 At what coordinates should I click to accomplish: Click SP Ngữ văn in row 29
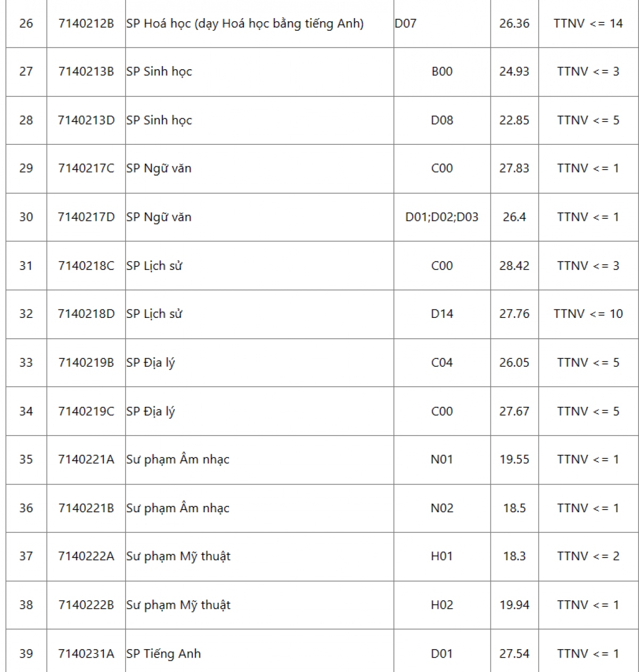pos(159,168)
